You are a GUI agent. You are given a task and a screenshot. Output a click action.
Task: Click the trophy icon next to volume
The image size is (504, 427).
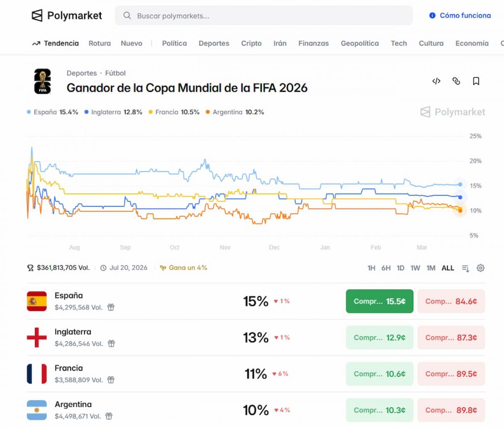pyautogui.click(x=30, y=268)
